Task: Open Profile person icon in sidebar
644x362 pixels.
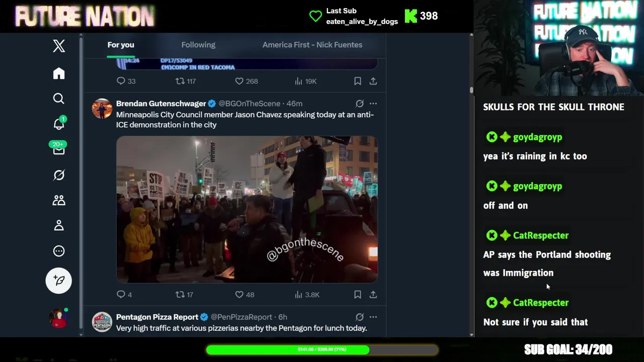Action: coord(59,225)
